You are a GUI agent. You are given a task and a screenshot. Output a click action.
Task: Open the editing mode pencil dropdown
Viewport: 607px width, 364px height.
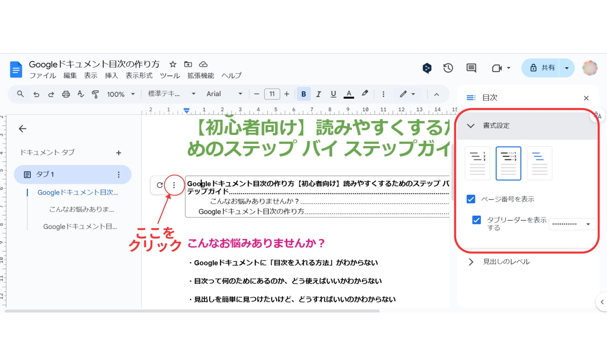point(407,94)
